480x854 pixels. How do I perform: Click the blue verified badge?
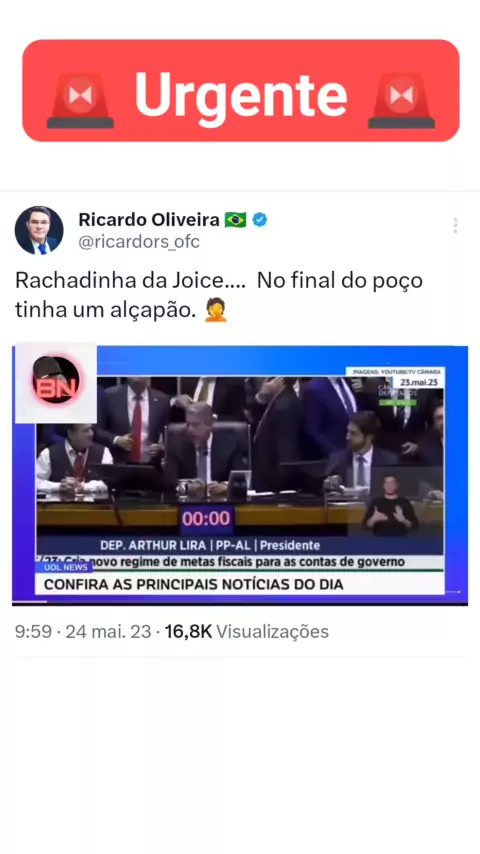pos(260,220)
